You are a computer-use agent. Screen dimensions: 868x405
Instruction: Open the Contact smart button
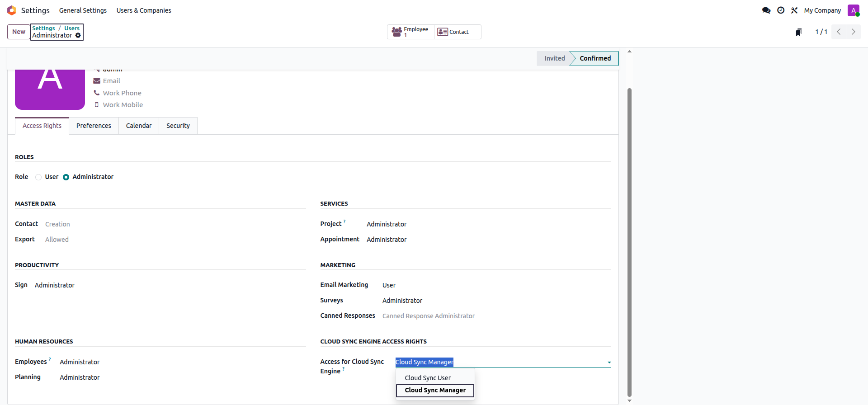pyautogui.click(x=458, y=32)
